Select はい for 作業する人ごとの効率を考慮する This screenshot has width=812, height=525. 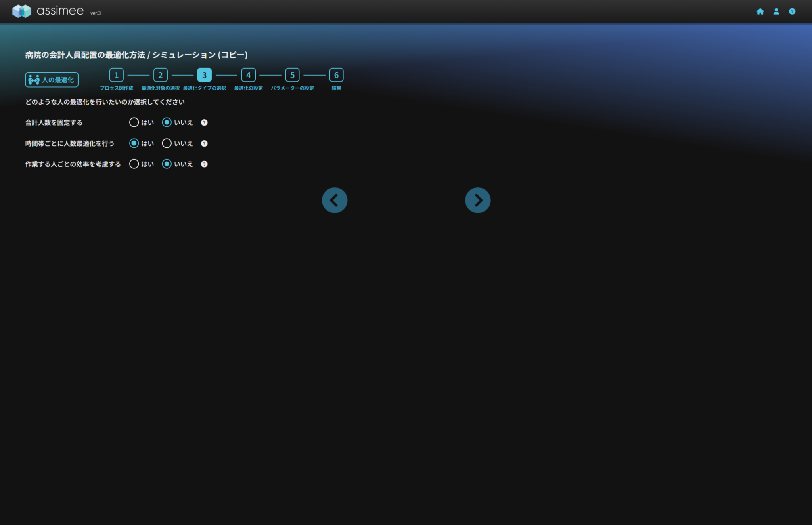click(x=134, y=164)
